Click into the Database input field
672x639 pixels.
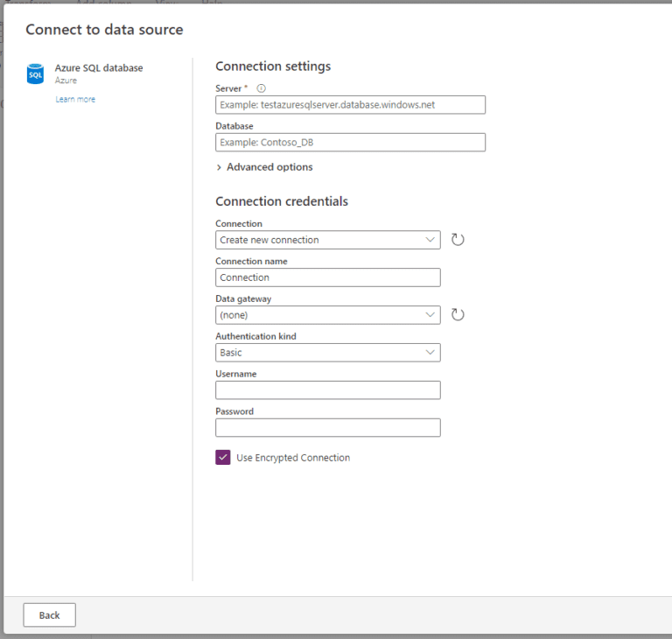[350, 143]
